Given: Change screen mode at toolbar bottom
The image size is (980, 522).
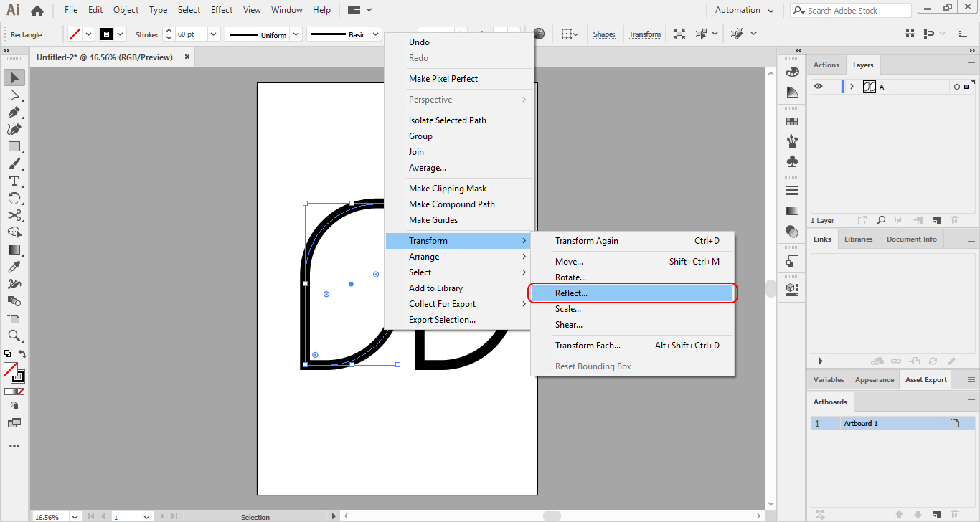Looking at the screenshot, I should click(14, 423).
